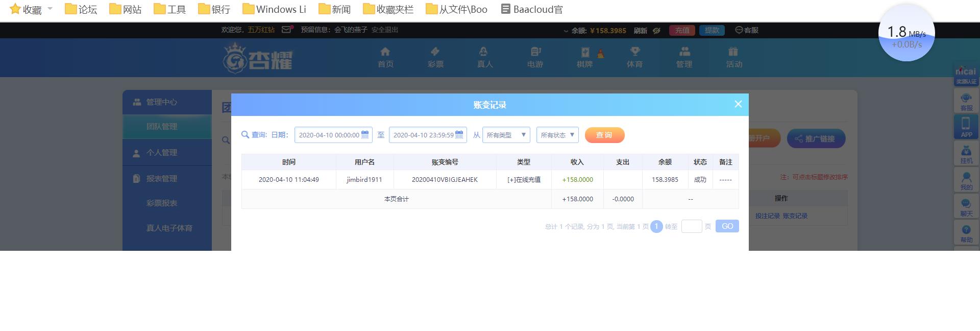The width and height of the screenshot is (980, 331).
Task: Click the transaction ID 20200410VBIGJEAHEK
Action: [x=445, y=180]
